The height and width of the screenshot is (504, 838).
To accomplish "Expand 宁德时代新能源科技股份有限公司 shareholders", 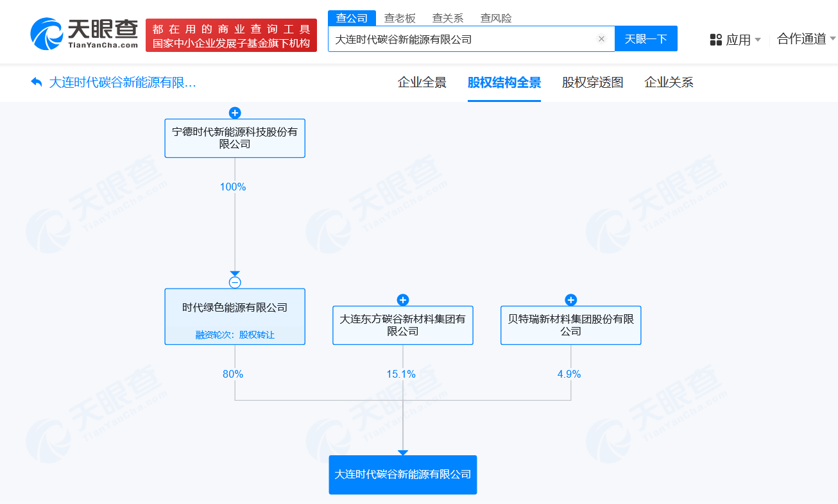I will coord(235,113).
